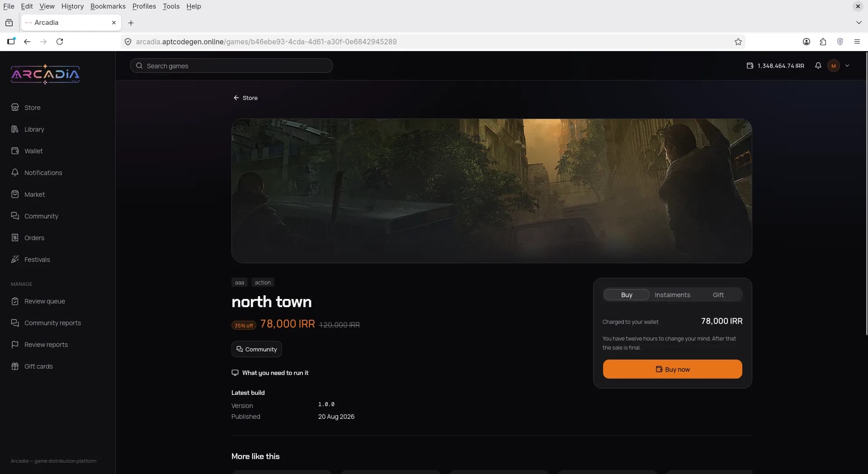Open the Store sidebar icon
868x474 pixels.
click(15, 107)
